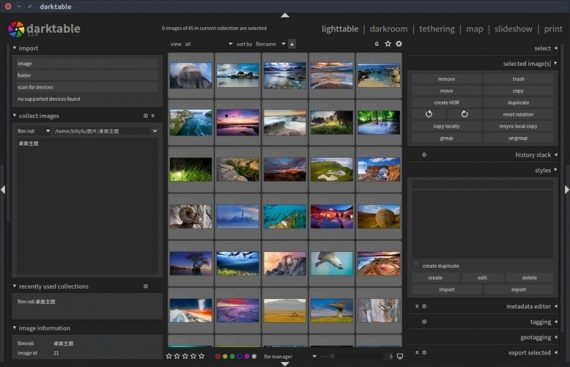This screenshot has height=367, width=570.
Task: Set rating with third star
Action: [185, 356]
